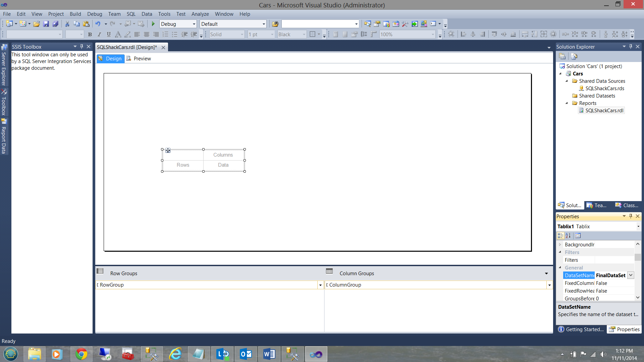644x362 pixels.
Task: Open the Build menu
Action: click(75, 14)
